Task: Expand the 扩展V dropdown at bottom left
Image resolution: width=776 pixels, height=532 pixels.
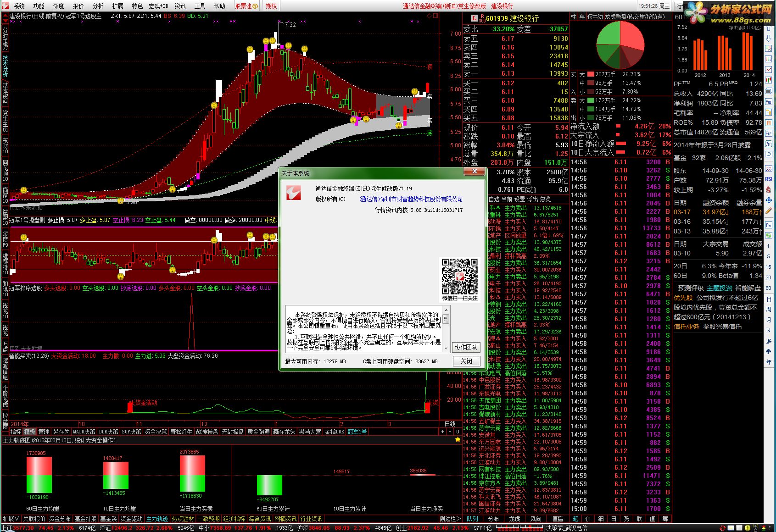Action: (x=11, y=519)
